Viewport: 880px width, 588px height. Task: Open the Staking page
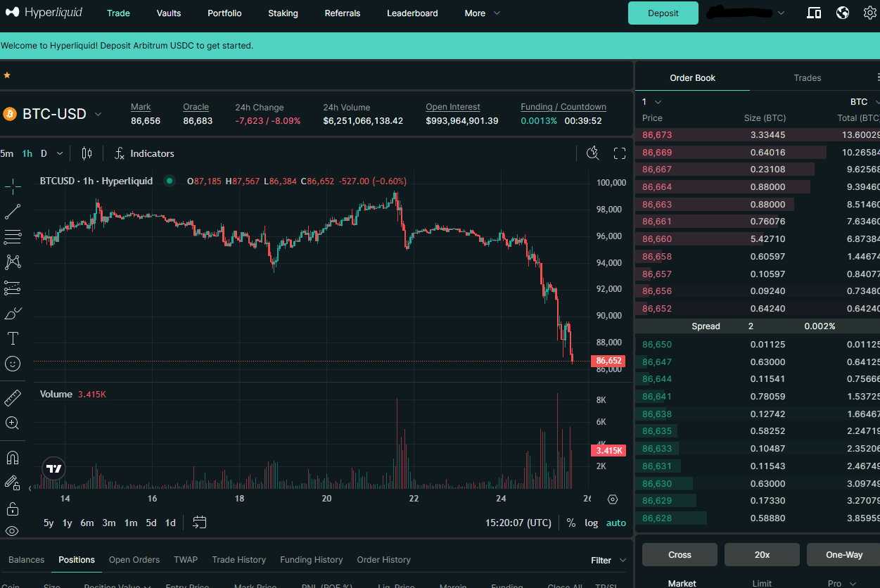point(283,13)
